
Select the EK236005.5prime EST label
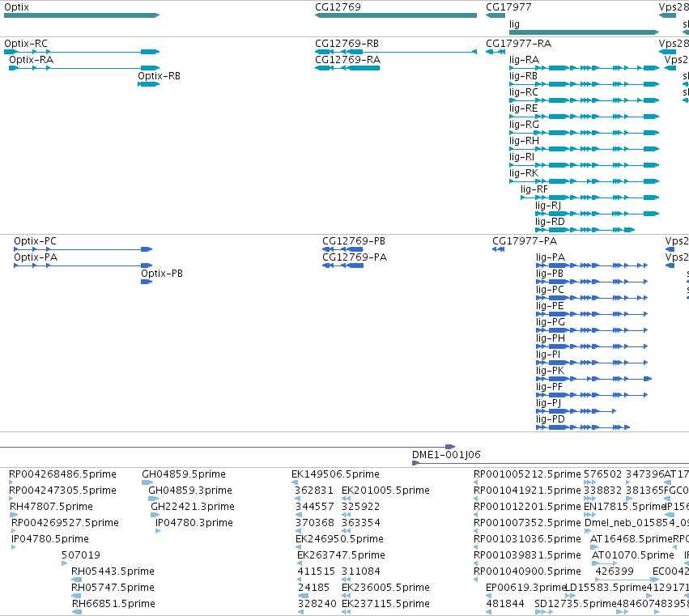(386, 588)
